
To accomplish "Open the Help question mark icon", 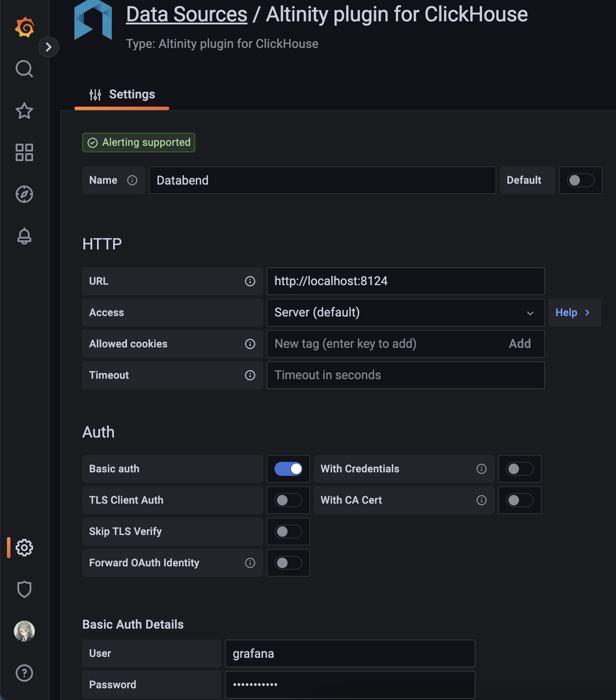I will tap(24, 673).
